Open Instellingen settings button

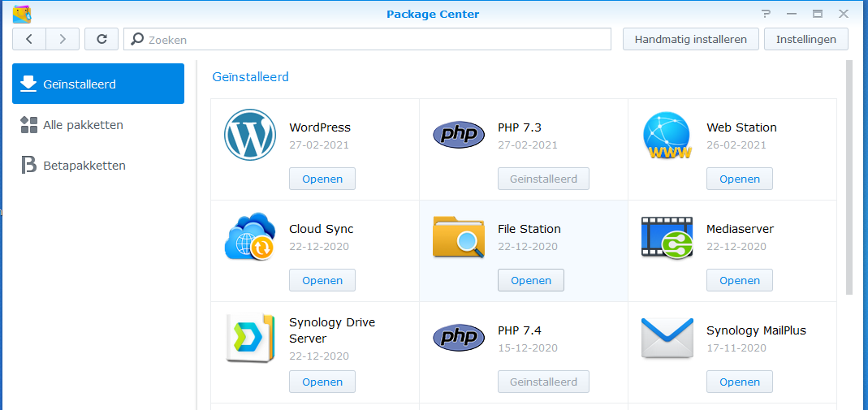coord(806,39)
